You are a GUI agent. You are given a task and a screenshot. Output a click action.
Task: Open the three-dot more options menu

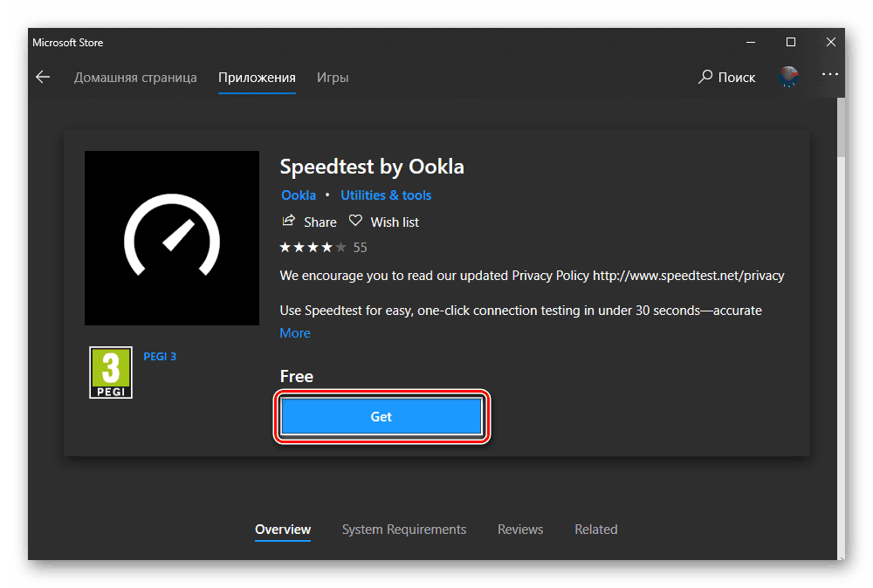(829, 76)
